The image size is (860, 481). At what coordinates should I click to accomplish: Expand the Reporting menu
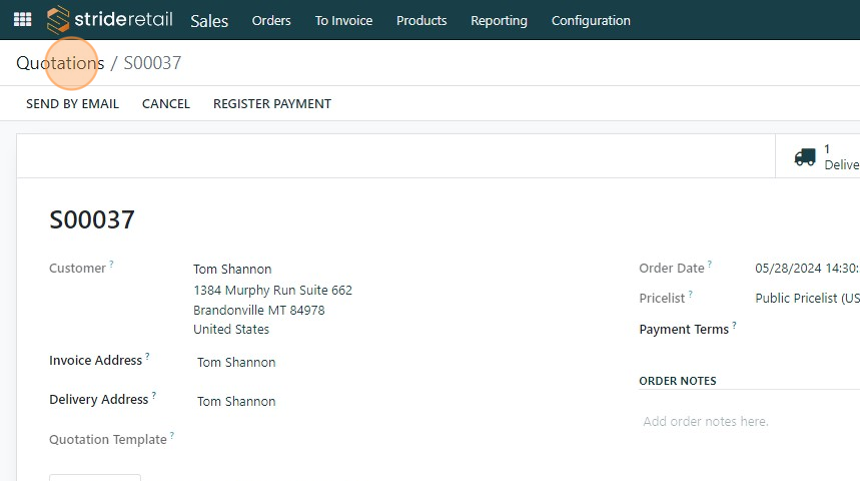click(x=499, y=20)
